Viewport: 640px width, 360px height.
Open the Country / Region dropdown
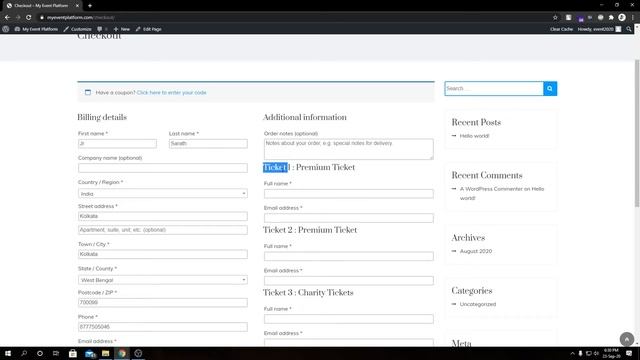(x=162, y=193)
